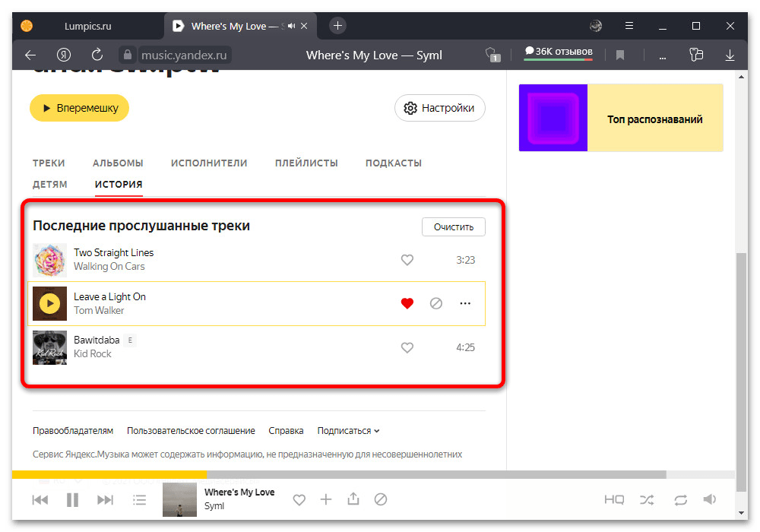Play Leave a Light On track
Image resolution: width=760 pixels, height=532 pixels.
49,304
